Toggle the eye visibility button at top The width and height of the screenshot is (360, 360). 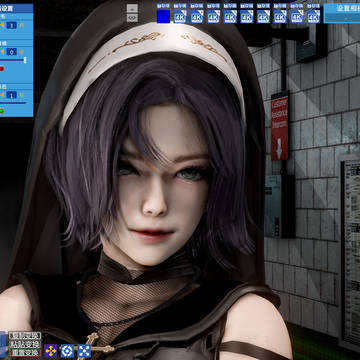[132, 18]
